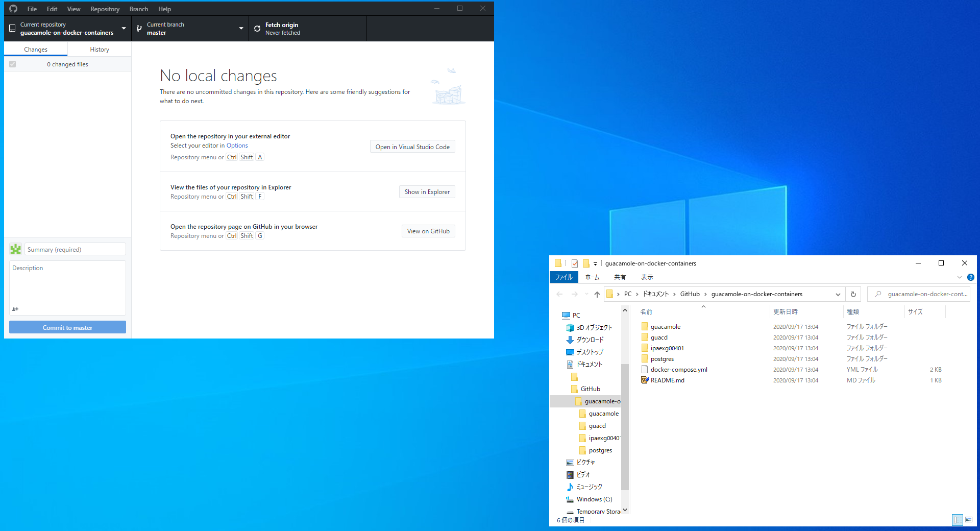The height and width of the screenshot is (531, 980).
Task: Open the Branch menu
Action: coord(138,9)
